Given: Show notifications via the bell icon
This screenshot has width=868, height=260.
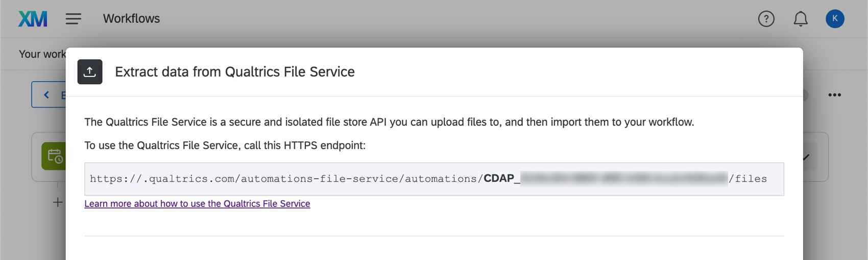Looking at the screenshot, I should click(800, 19).
